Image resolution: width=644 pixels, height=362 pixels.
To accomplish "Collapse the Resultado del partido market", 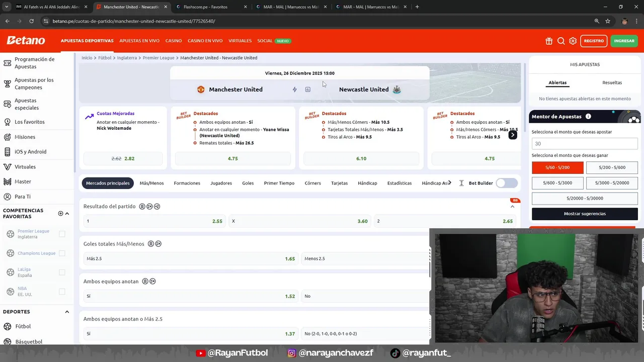I will (512, 207).
